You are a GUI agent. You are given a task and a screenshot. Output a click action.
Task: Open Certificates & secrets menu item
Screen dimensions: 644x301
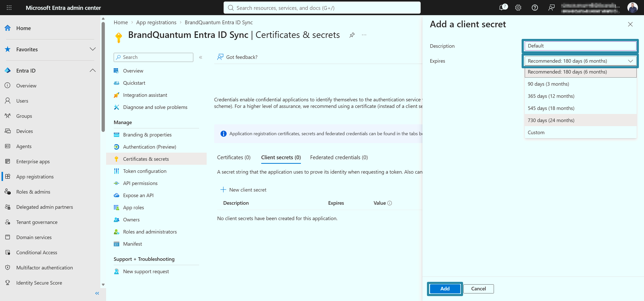tap(156, 159)
